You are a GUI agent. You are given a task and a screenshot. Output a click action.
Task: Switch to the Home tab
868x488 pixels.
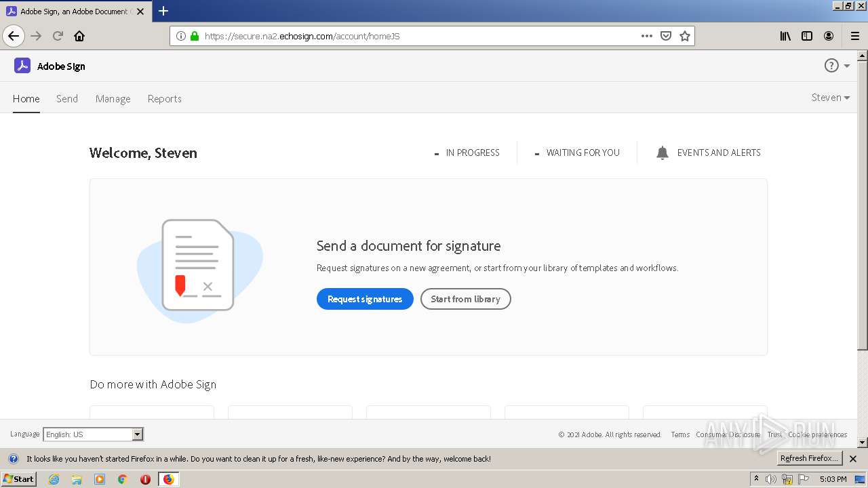click(26, 99)
